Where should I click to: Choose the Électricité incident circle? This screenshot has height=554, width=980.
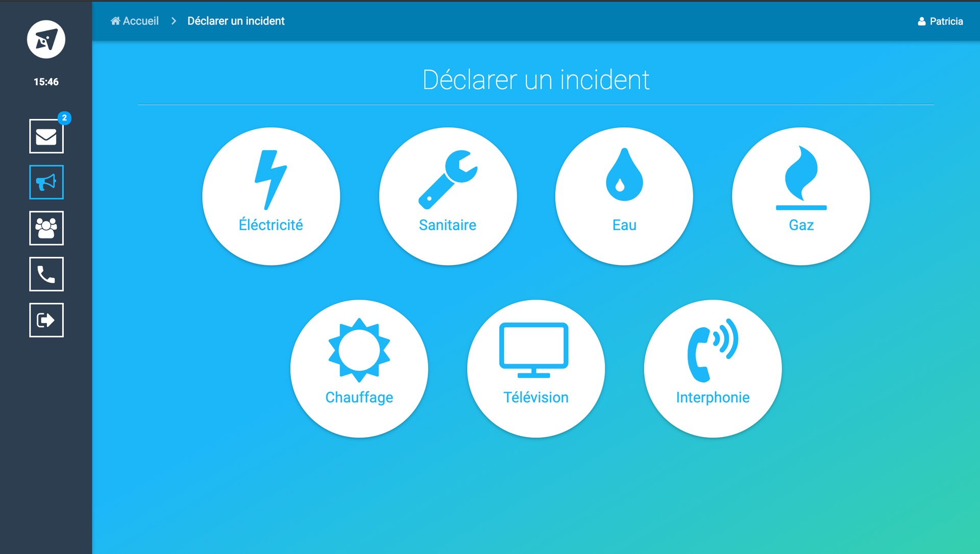[271, 196]
